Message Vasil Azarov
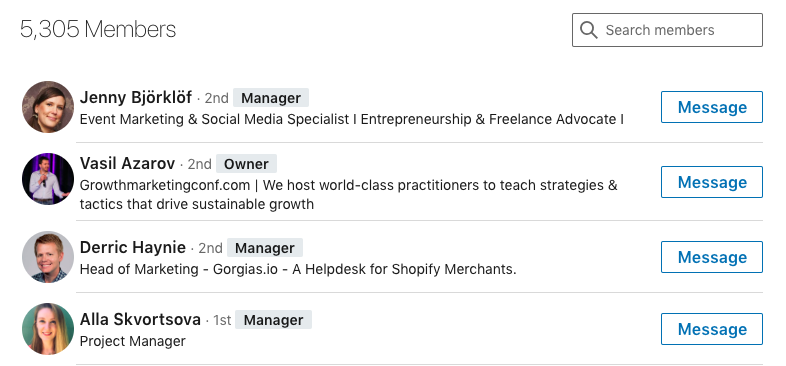 point(712,182)
